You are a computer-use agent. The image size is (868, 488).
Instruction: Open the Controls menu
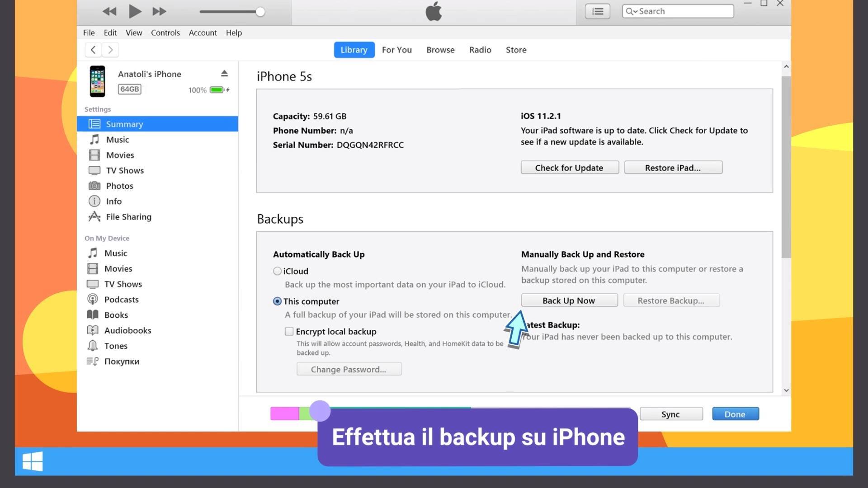pos(165,33)
